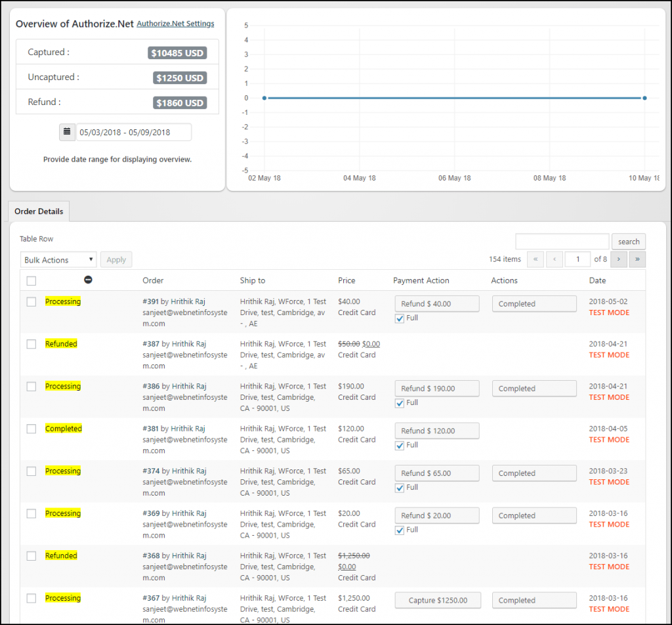This screenshot has height=625, width=672.
Task: Select the checkbox for order #391
Action: 31,302
